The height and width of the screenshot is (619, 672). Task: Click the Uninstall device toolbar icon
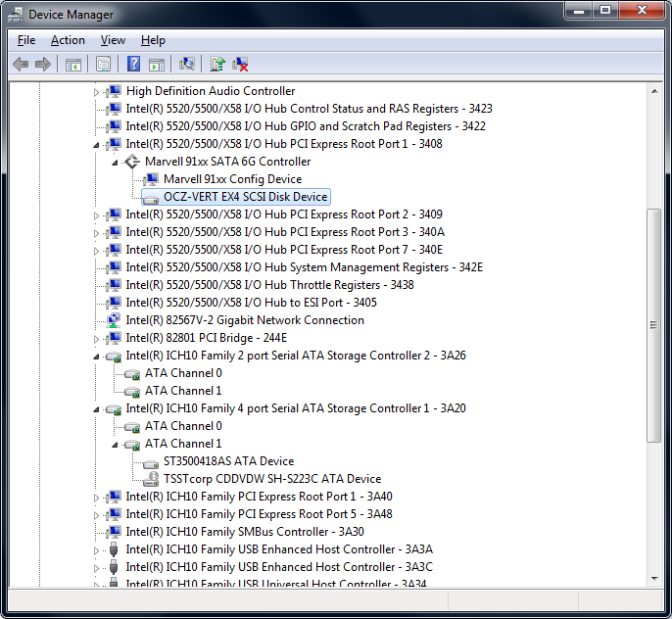pyautogui.click(x=240, y=65)
